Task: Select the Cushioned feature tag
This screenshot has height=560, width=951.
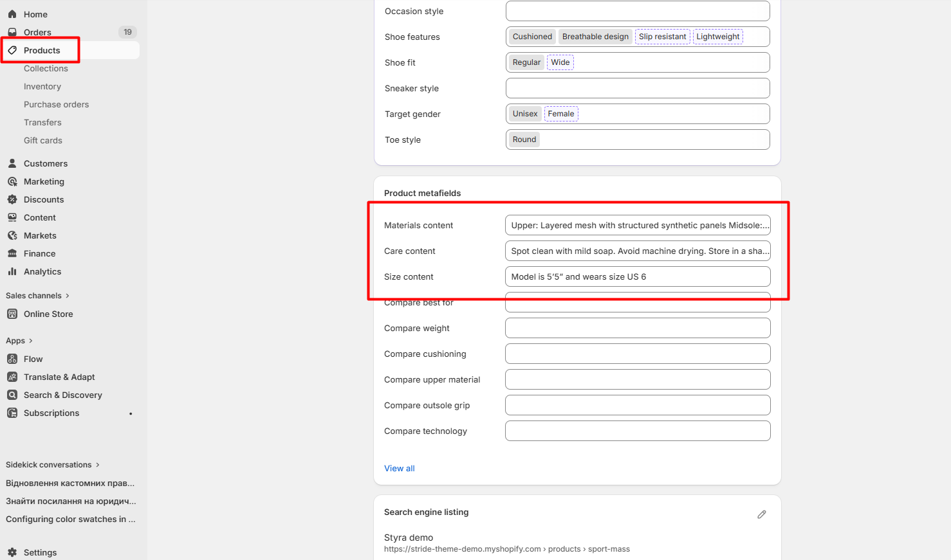Action: 532,37
